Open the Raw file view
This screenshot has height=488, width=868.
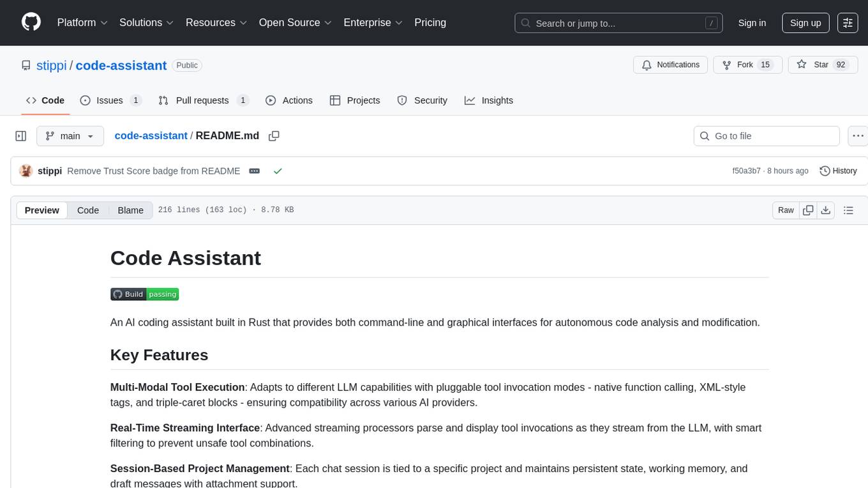pos(786,210)
